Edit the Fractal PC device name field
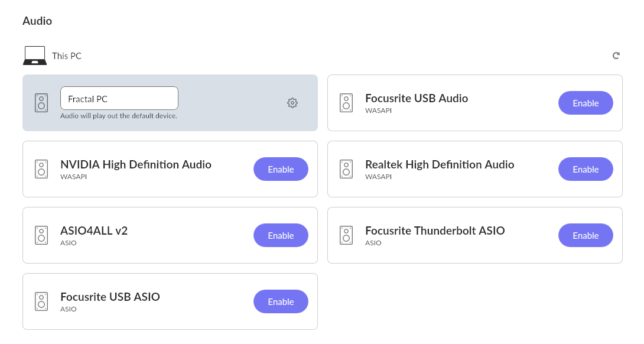 (x=119, y=98)
